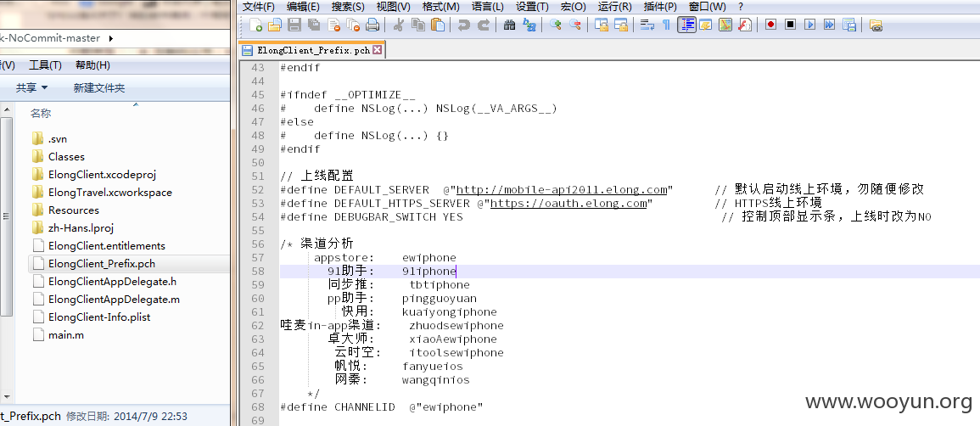Viewport: 980px width, 426px height.
Task: Click the Open file toolbar icon
Action: click(x=275, y=25)
